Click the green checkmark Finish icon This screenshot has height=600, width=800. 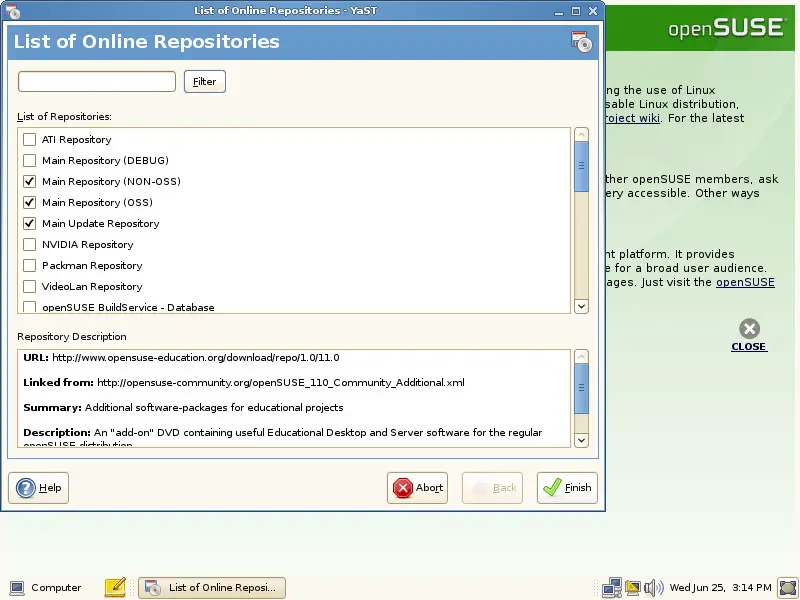552,487
